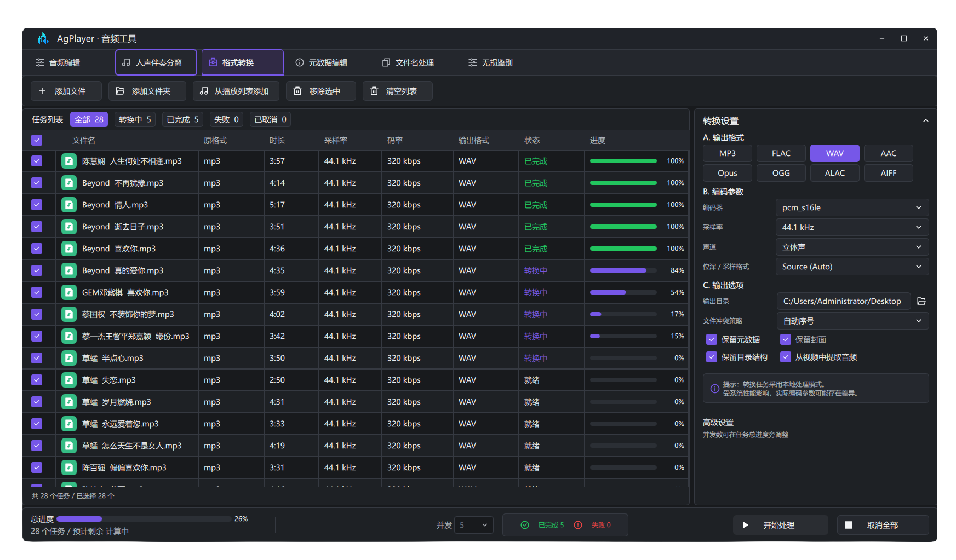
Task: Click the copy icon beside 文件名处理
Action: [386, 62]
